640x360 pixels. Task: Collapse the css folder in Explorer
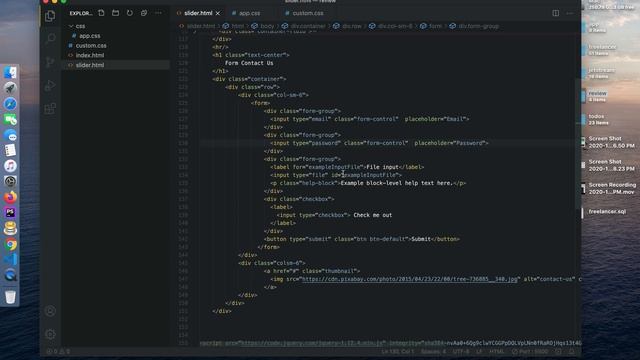coord(116,26)
